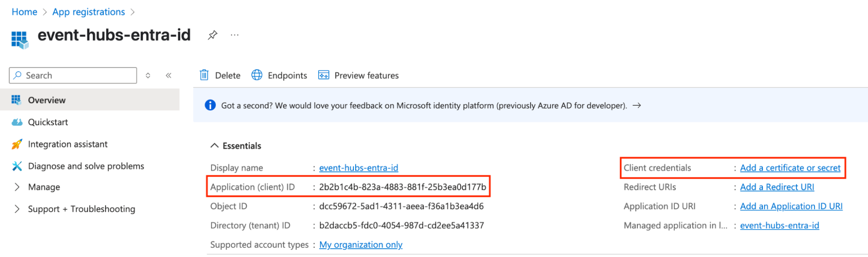Expand the Manage menu group

pyautogui.click(x=17, y=187)
